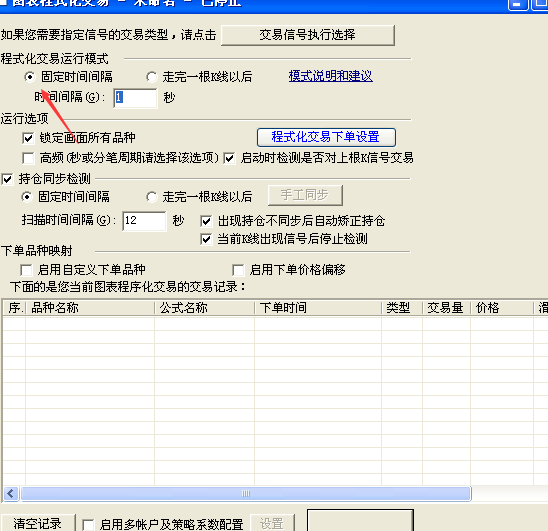The height and width of the screenshot is (531, 548).
Task: Select 走完一根K线以后 under 持仓同步检测
Action: tap(151, 197)
